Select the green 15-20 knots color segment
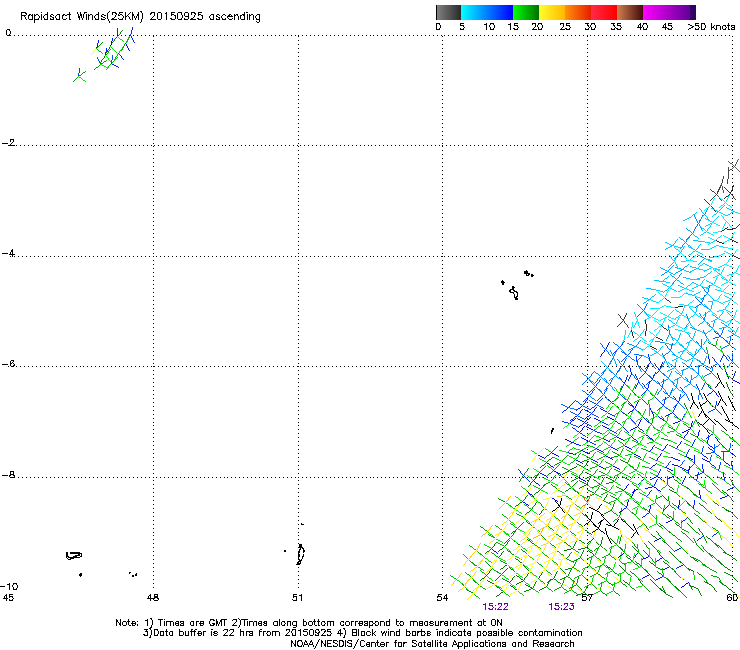 click(526, 12)
